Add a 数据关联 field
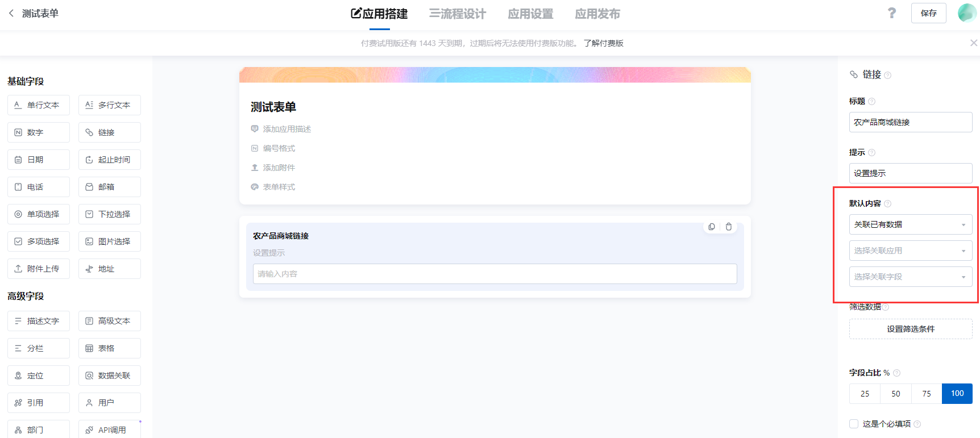Viewport: 980px width, 438px height. [x=110, y=376]
